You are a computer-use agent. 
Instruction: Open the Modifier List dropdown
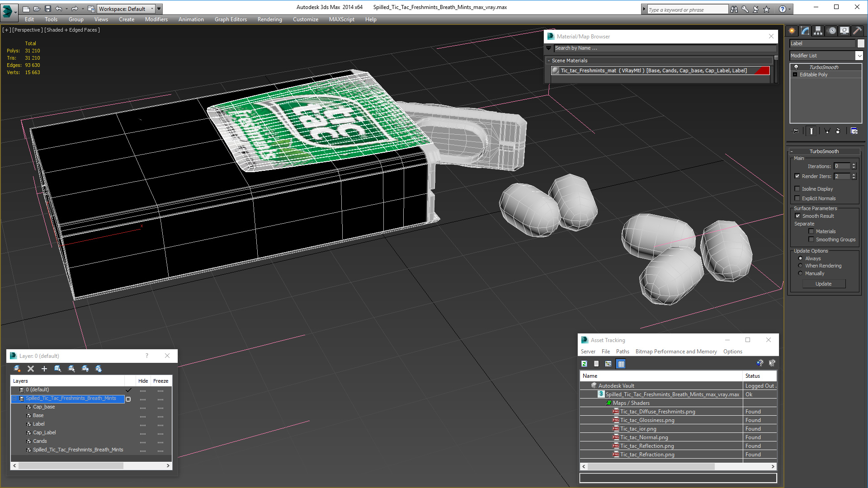coord(859,56)
